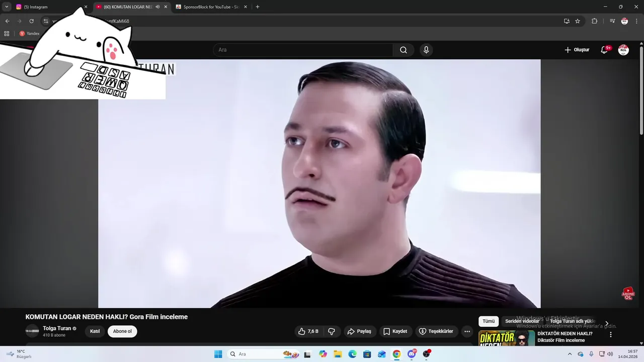644x362 pixels.
Task: Open the Windows Start menu
Action: coord(218,354)
